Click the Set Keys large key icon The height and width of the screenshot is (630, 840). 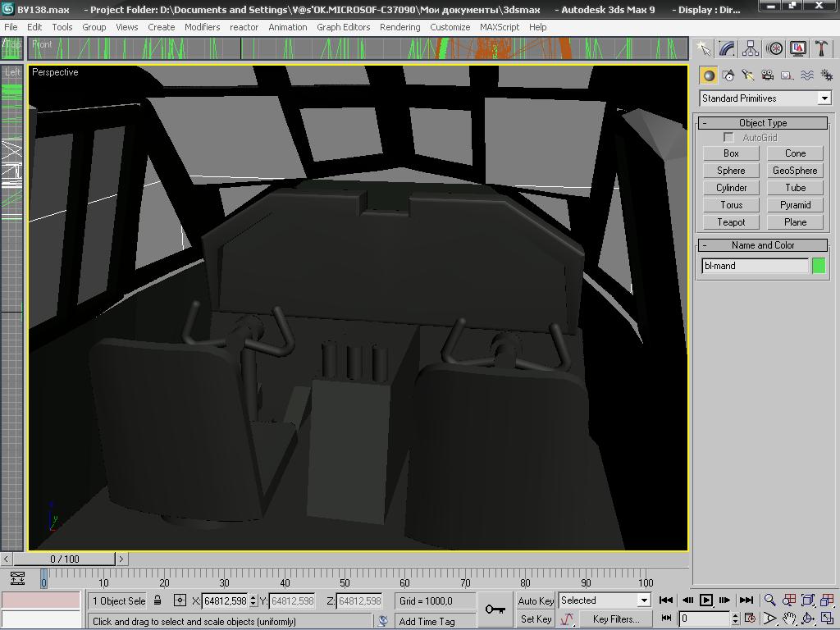pyautogui.click(x=495, y=609)
